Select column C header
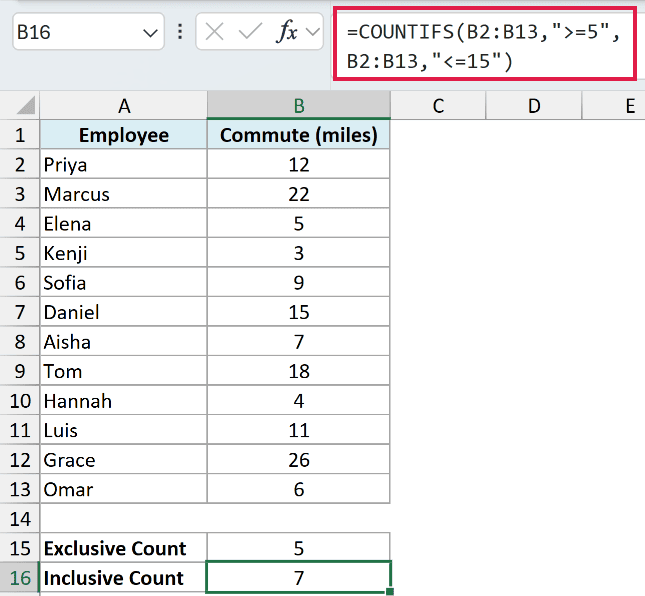This screenshot has width=645, height=596. (x=438, y=106)
